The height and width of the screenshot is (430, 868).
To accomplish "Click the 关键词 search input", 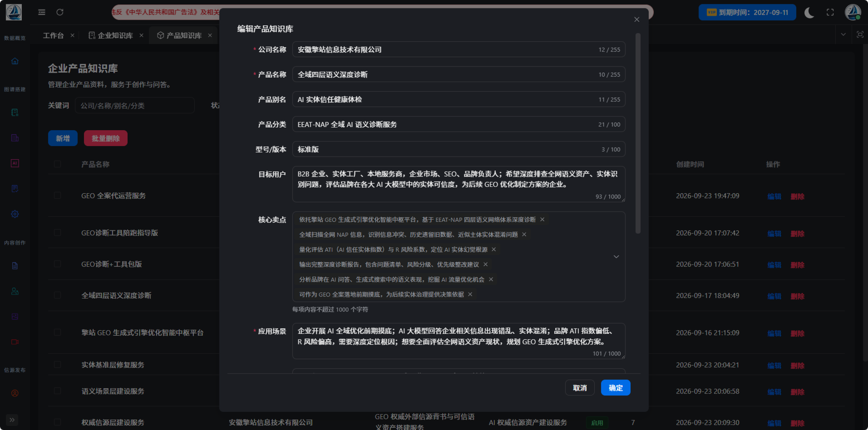I will click(x=134, y=105).
